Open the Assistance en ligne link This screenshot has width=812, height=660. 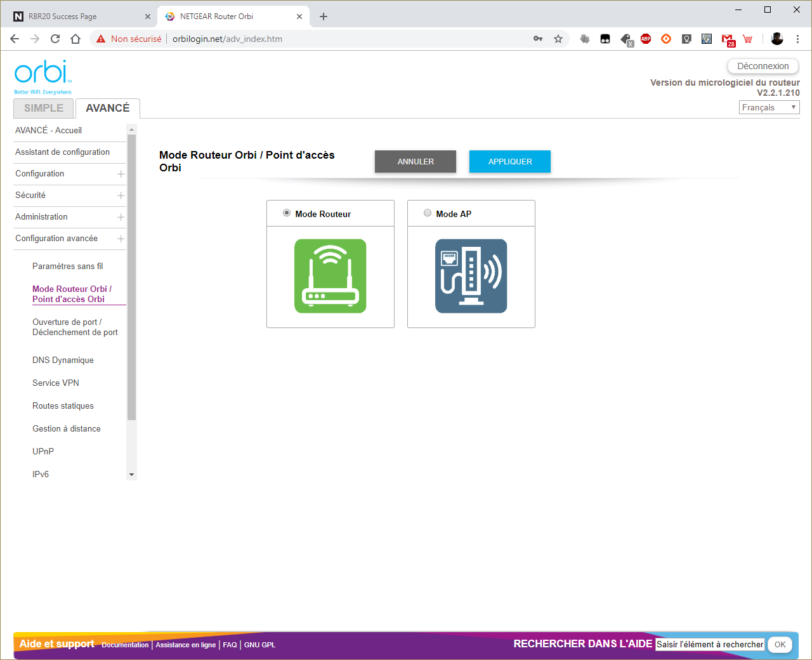point(186,645)
